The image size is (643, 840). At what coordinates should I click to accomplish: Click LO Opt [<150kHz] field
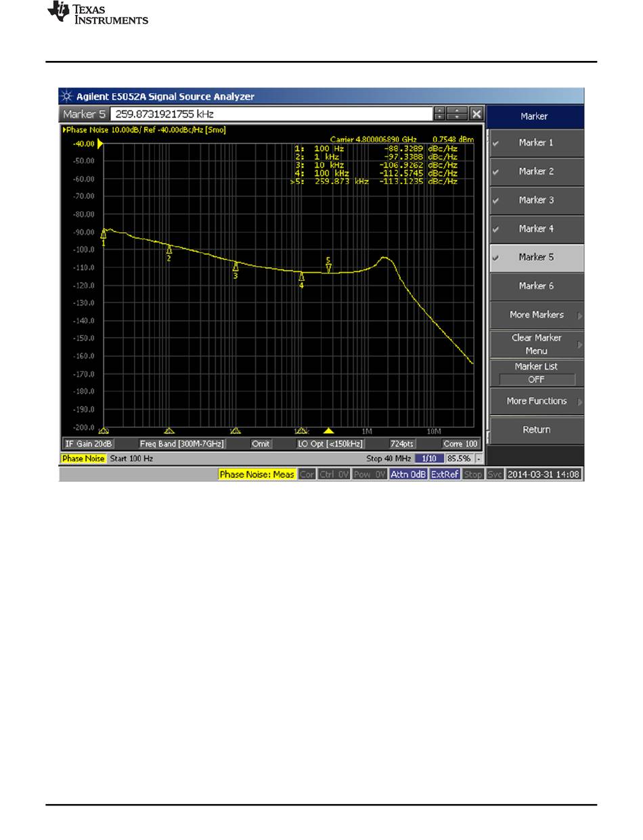pos(330,444)
